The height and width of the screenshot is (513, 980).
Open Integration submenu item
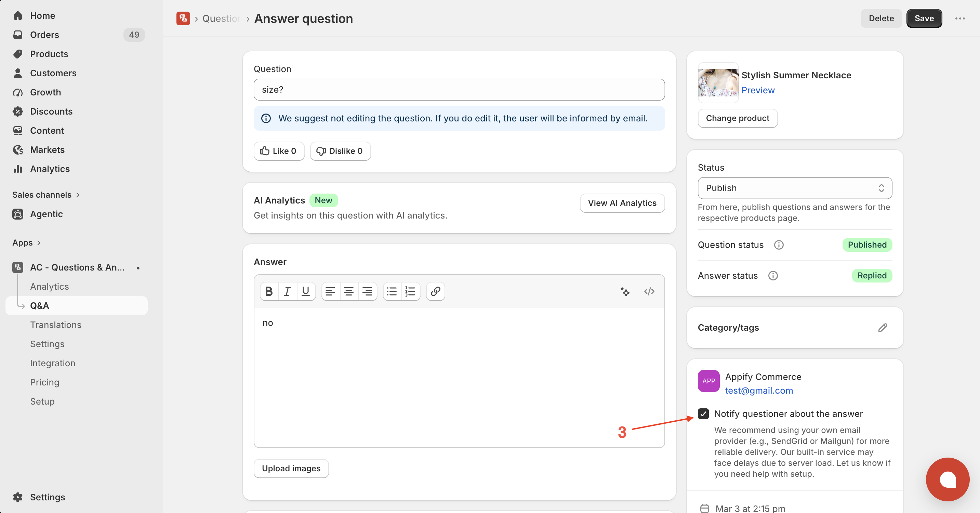(x=53, y=363)
